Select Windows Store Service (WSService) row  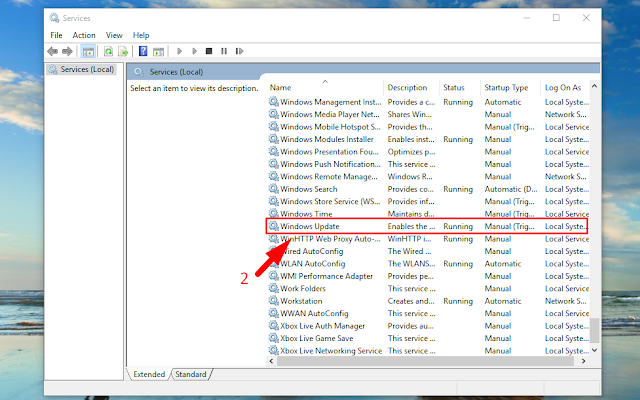(428, 201)
